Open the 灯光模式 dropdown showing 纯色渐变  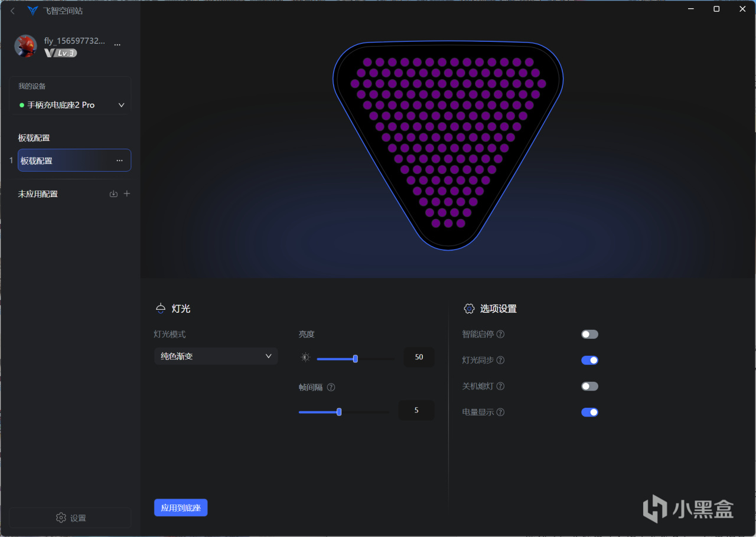click(x=216, y=356)
